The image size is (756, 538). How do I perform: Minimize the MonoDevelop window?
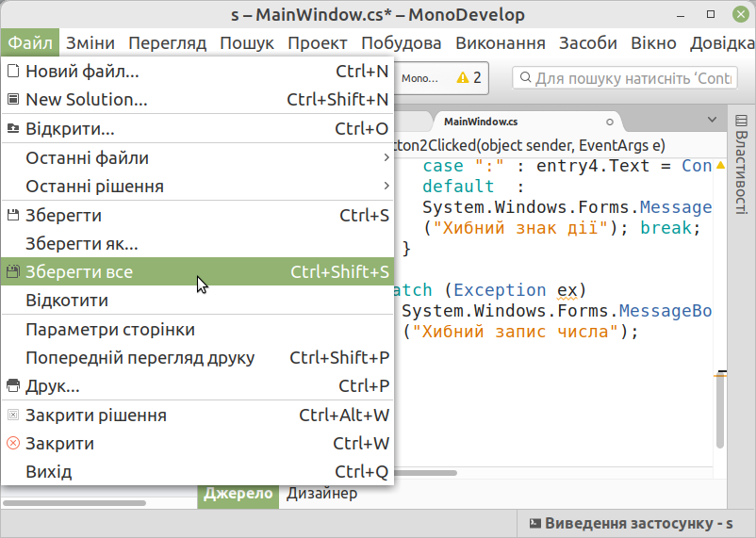point(681,14)
